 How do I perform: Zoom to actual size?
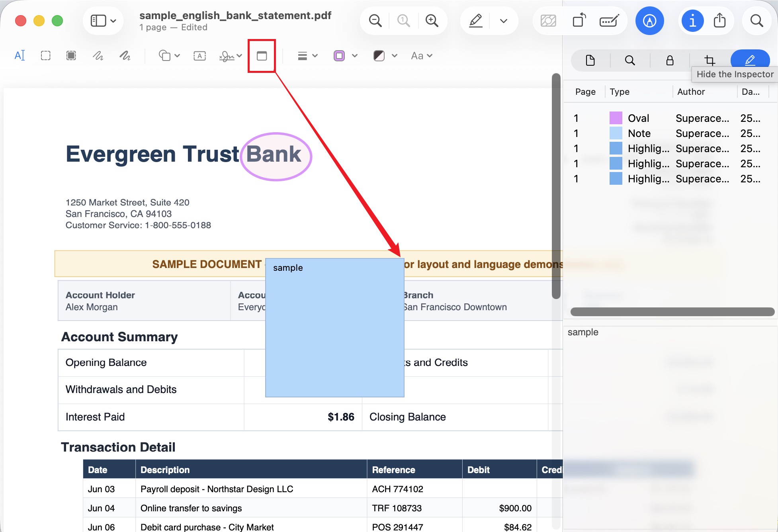(403, 21)
